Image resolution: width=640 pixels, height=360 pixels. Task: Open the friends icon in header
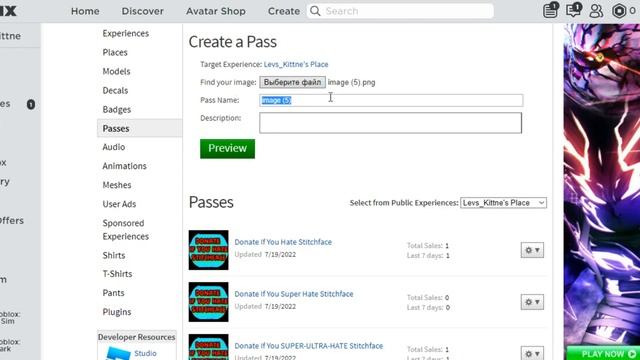[596, 11]
